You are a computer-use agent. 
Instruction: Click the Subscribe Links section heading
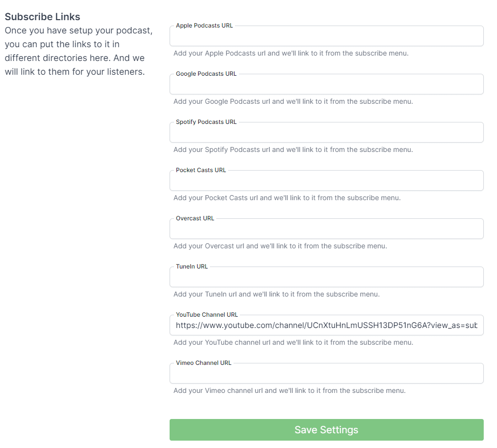(42, 17)
